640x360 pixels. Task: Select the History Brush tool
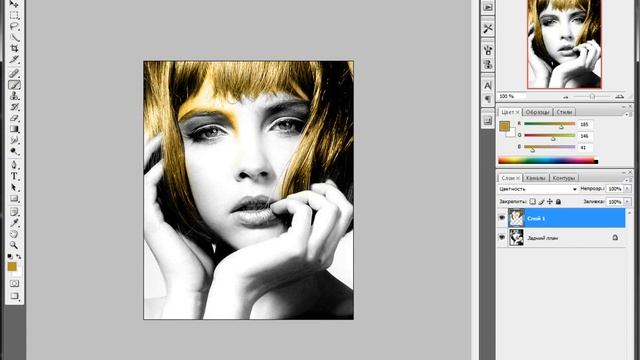tap(14, 107)
